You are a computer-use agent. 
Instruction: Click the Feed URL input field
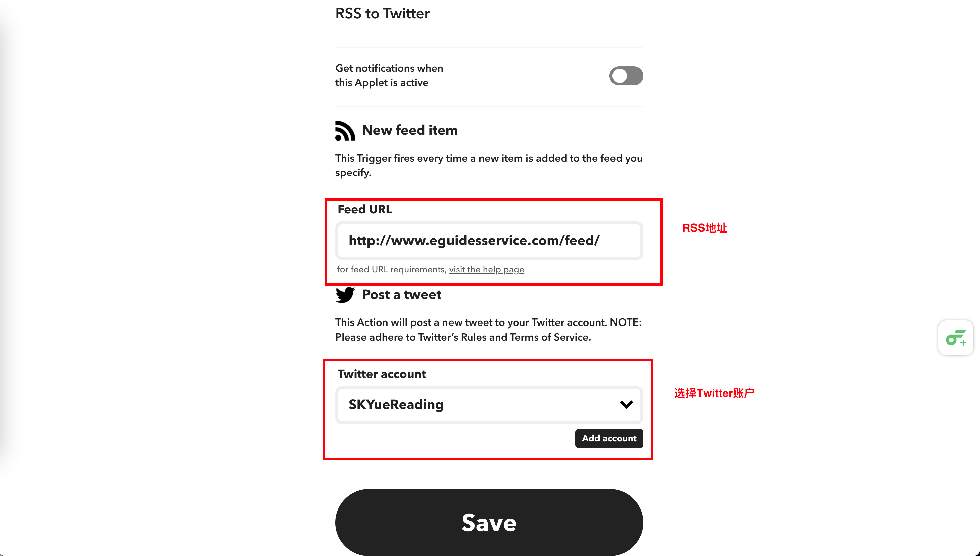489,240
